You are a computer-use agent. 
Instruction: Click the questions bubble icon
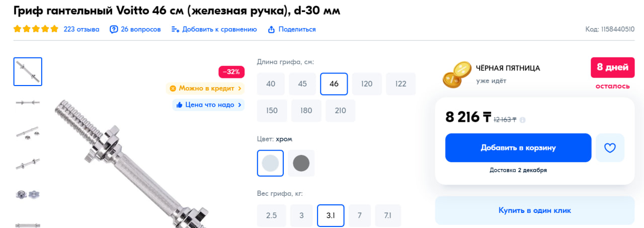[x=114, y=30]
